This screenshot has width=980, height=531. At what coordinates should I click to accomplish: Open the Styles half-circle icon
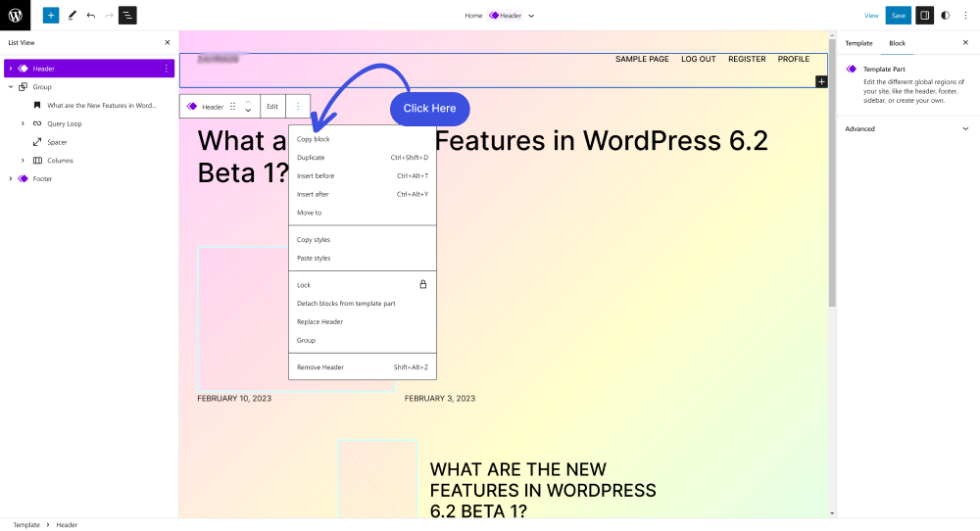[945, 15]
